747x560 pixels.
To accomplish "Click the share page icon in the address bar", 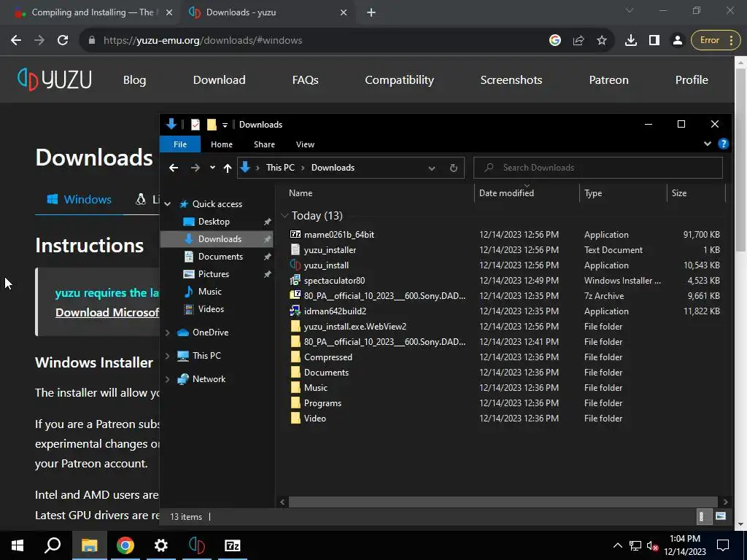I will coord(578,41).
